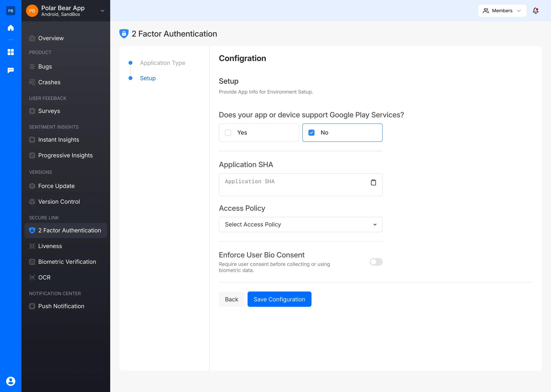The width and height of the screenshot is (551, 392).
Task: Click the Back button
Action: (x=231, y=299)
